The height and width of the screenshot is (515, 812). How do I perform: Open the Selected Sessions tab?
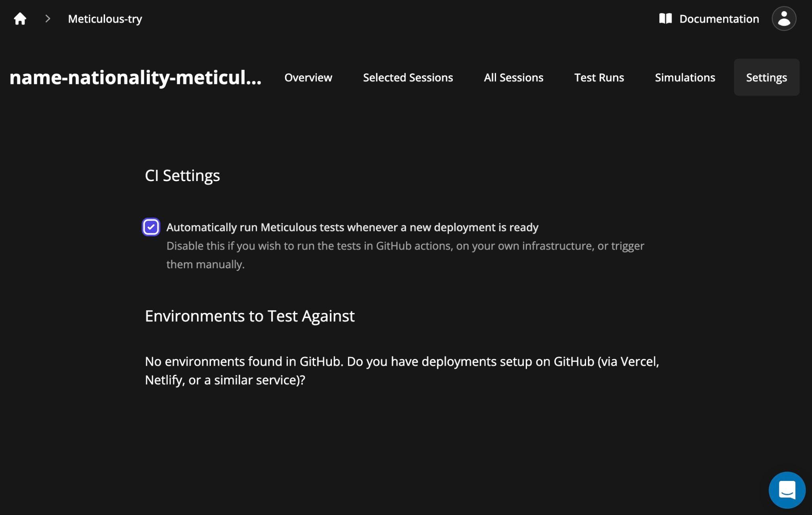(x=408, y=78)
